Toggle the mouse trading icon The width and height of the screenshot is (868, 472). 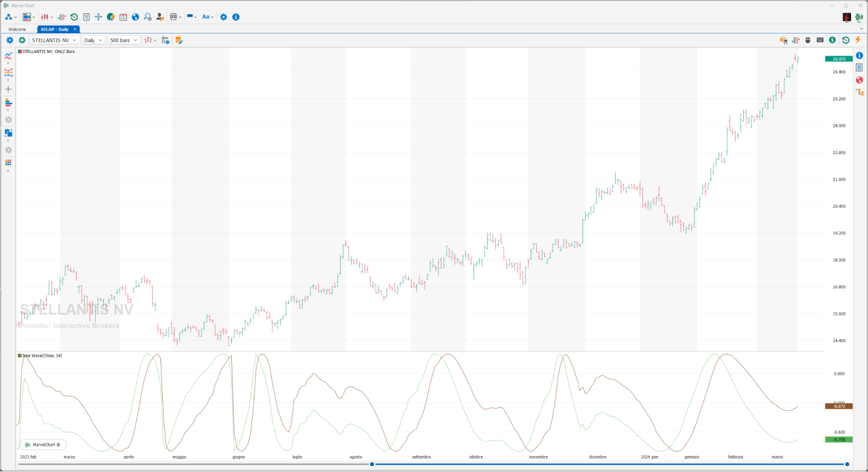[808, 40]
